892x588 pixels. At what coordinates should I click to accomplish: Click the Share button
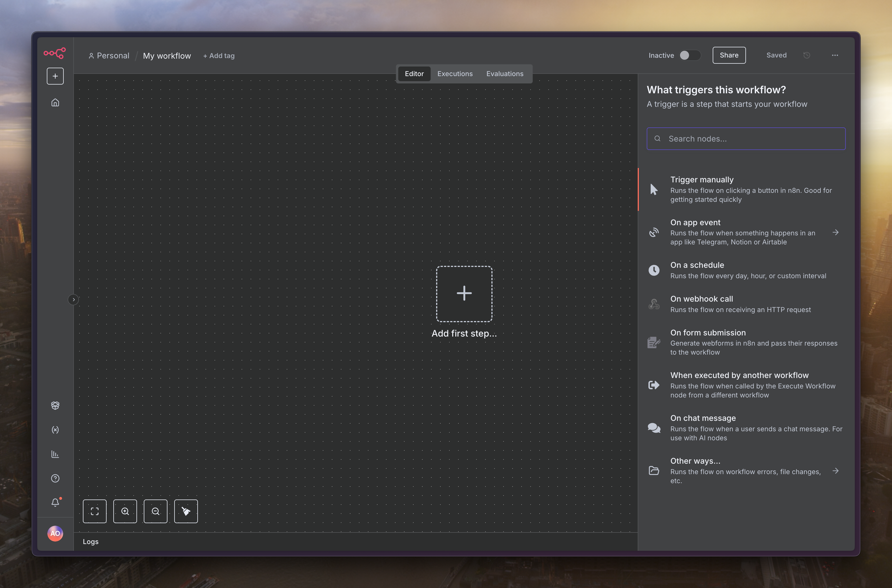pyautogui.click(x=729, y=55)
